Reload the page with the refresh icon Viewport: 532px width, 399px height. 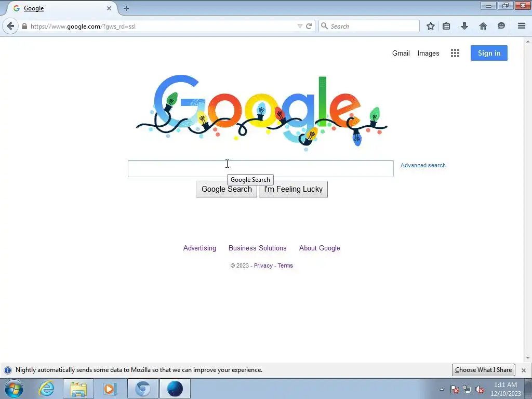pos(309,26)
